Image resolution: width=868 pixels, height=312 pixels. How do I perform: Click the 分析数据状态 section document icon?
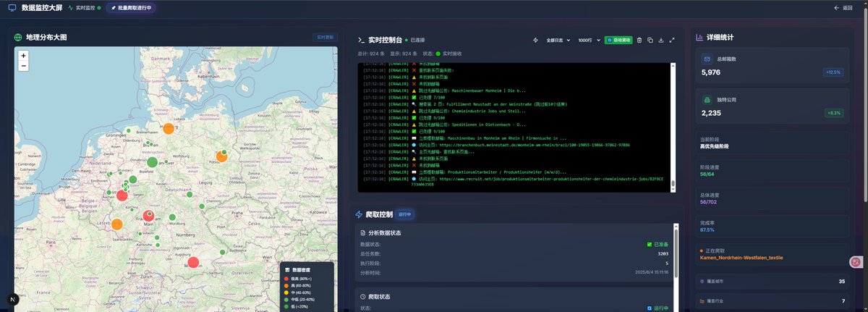[x=363, y=232]
